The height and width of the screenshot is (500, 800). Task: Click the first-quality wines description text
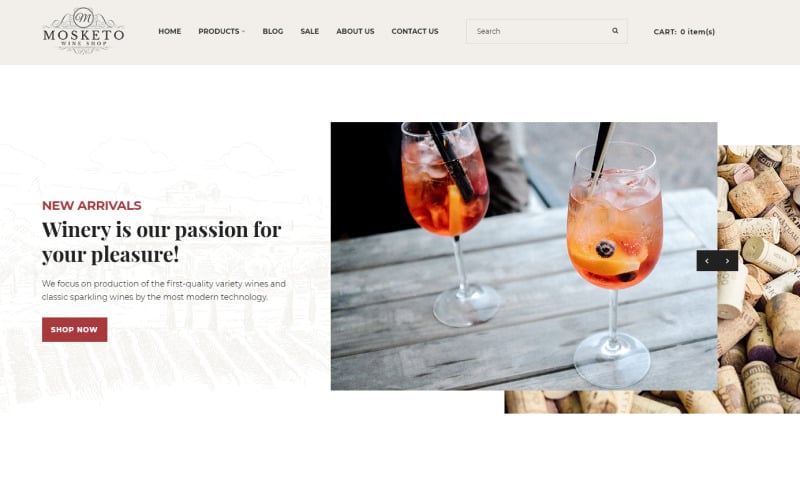click(164, 290)
